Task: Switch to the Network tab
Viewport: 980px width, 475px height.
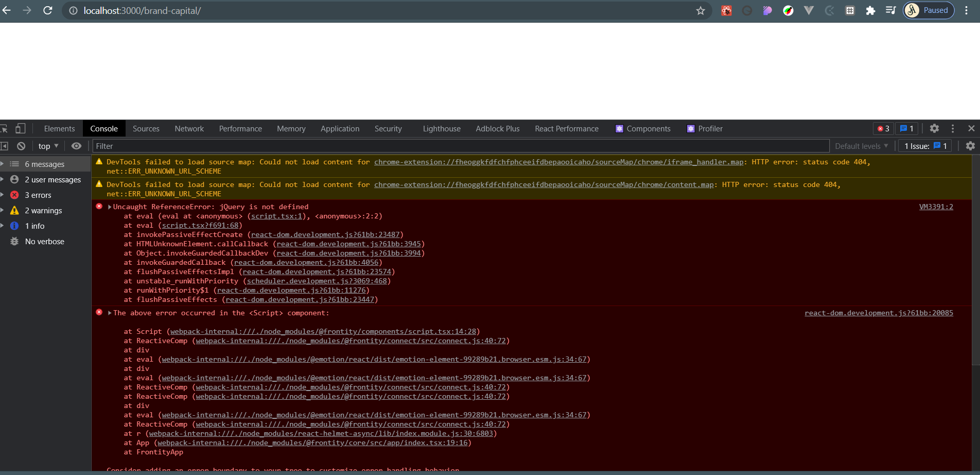Action: coord(189,129)
